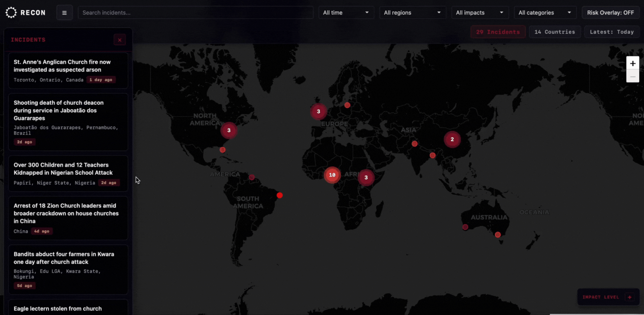
Task: Click the RECON gear logo icon
Action: (11, 12)
